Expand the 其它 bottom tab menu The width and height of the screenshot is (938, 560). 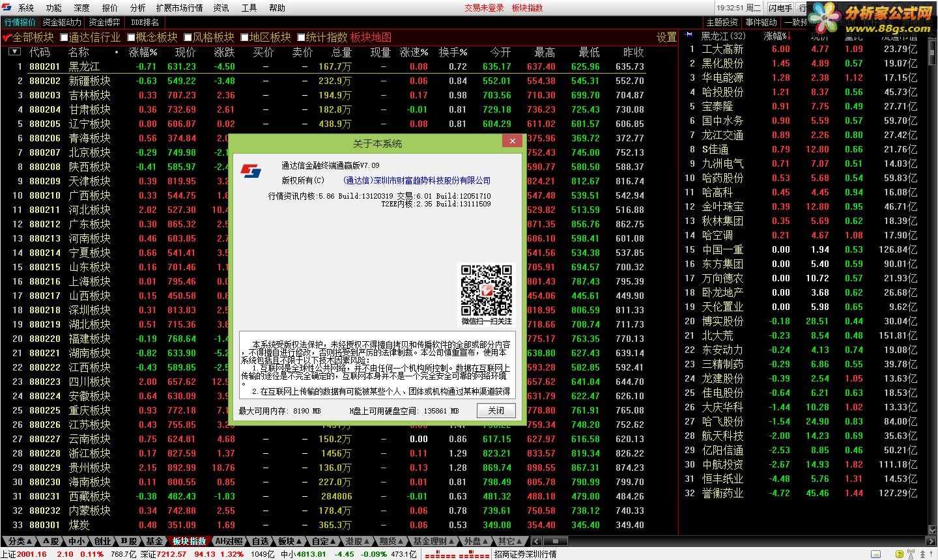tap(509, 541)
